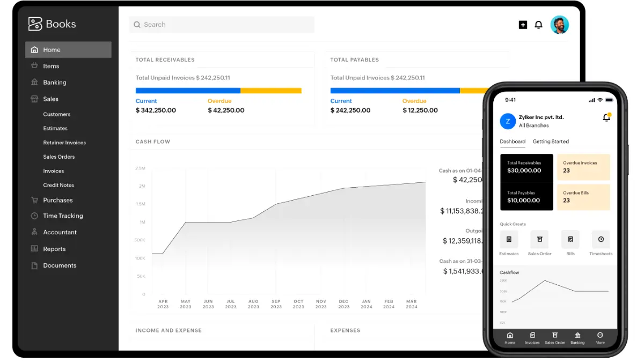Open the notifications bell icon
644x362 pixels.
coord(539,24)
